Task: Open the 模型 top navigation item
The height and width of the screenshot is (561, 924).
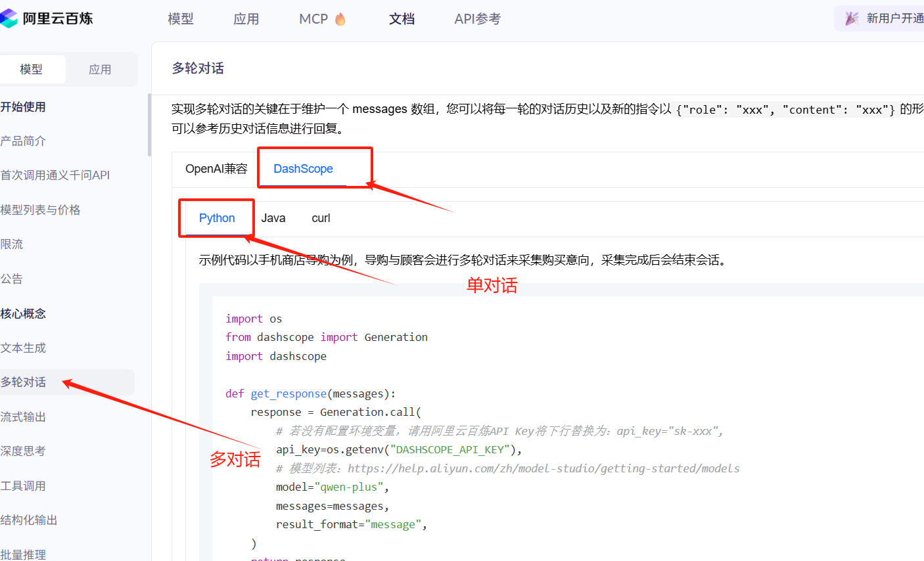Action: [181, 19]
